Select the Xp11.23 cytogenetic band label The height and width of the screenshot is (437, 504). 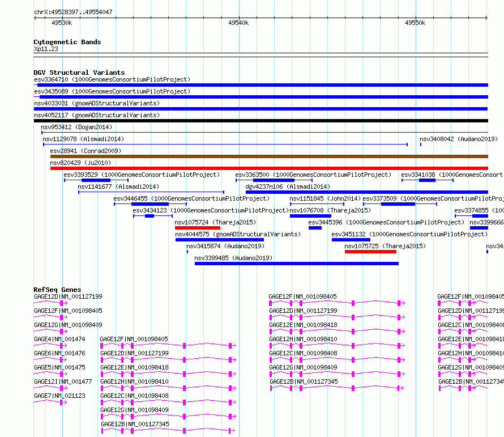point(46,49)
